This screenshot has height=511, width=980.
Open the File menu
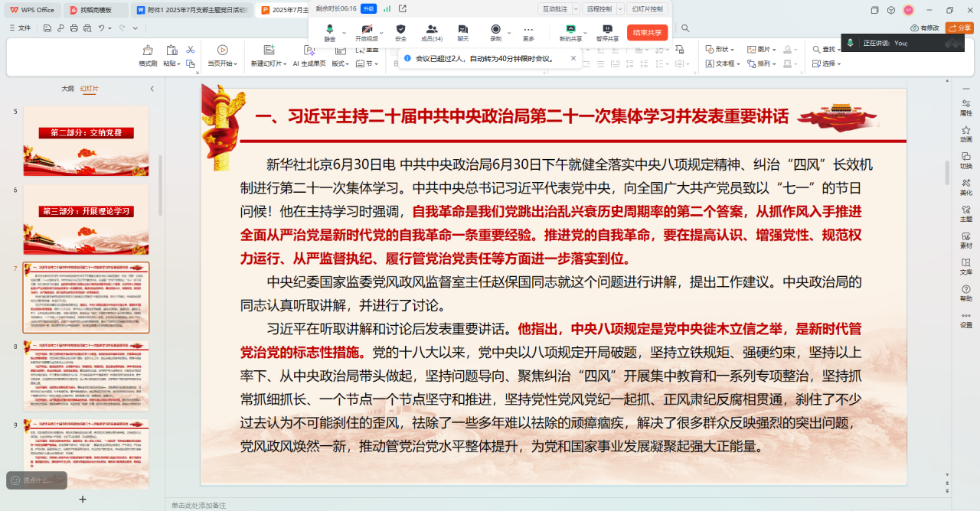pos(21,28)
